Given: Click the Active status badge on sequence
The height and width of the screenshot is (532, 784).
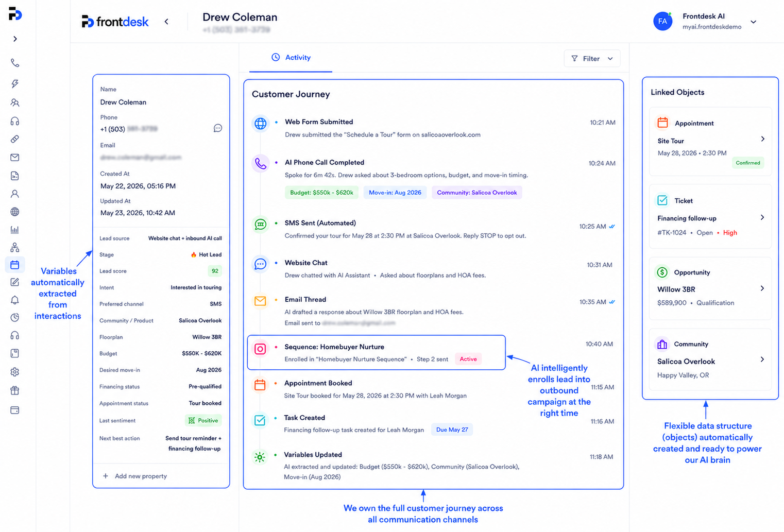Looking at the screenshot, I should pos(468,359).
